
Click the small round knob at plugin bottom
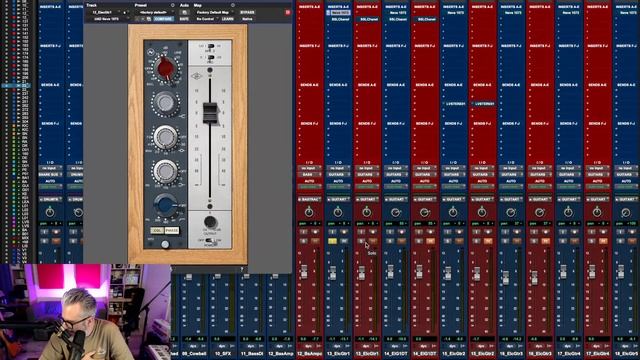165,244
